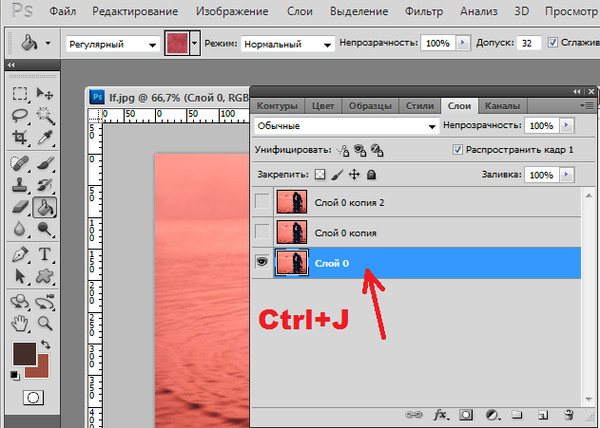
Task: Select the Path Selection tool
Action: (x=20, y=276)
